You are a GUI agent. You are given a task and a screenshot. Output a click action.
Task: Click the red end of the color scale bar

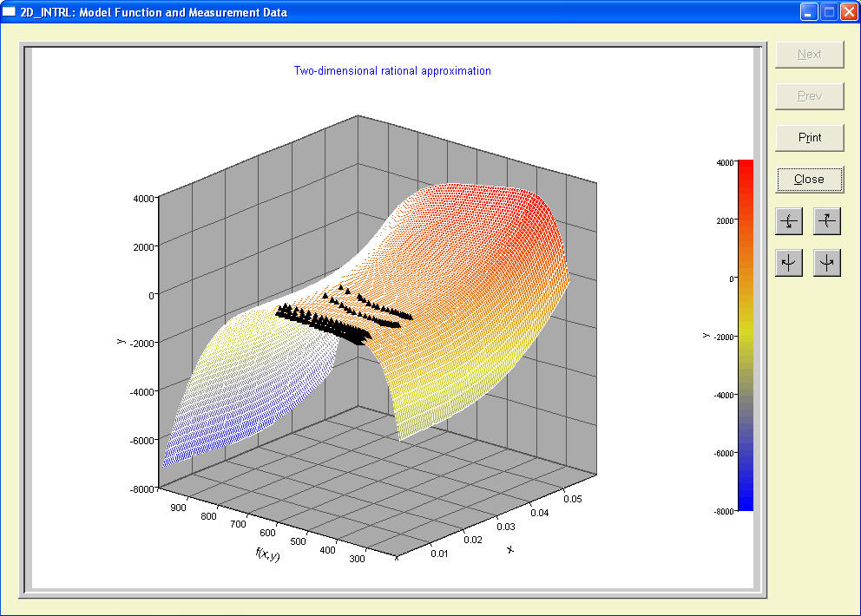tap(745, 169)
